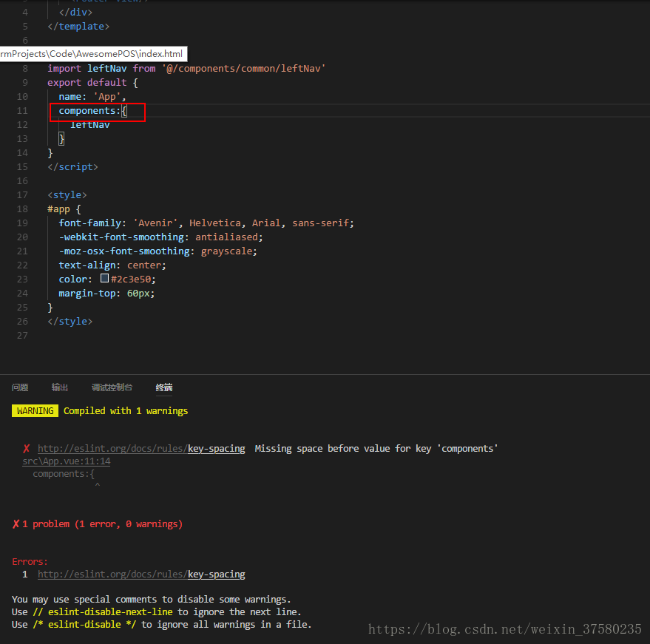Open the first key-spacing eslint rule link

click(141, 448)
